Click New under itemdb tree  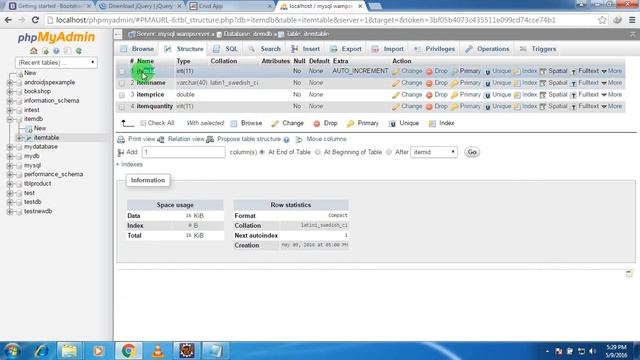(40, 128)
